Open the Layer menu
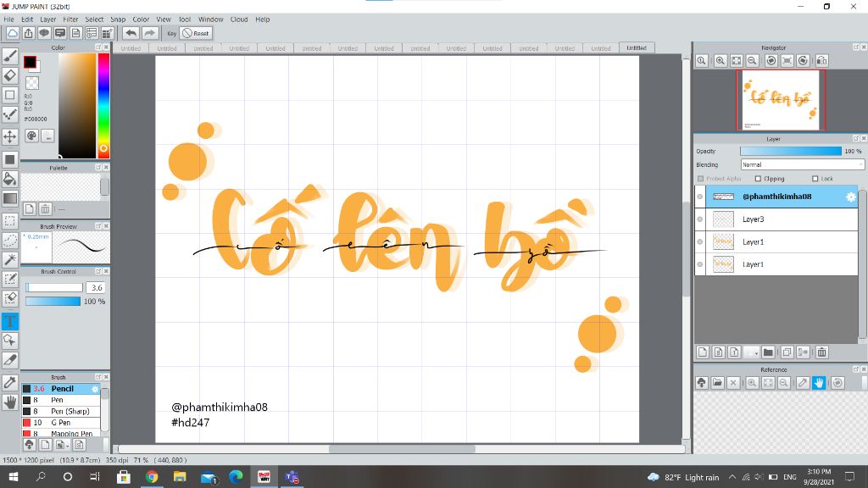Viewport: 868px width, 488px height. 48,19
